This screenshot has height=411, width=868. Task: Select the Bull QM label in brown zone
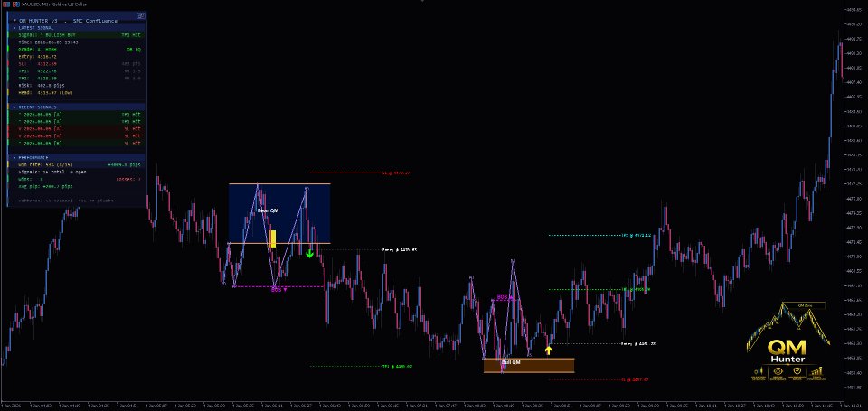pos(511,363)
